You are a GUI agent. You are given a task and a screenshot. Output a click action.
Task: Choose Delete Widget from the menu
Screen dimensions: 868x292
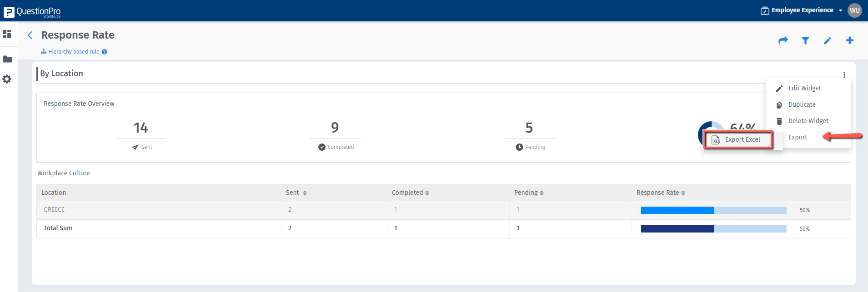(808, 121)
